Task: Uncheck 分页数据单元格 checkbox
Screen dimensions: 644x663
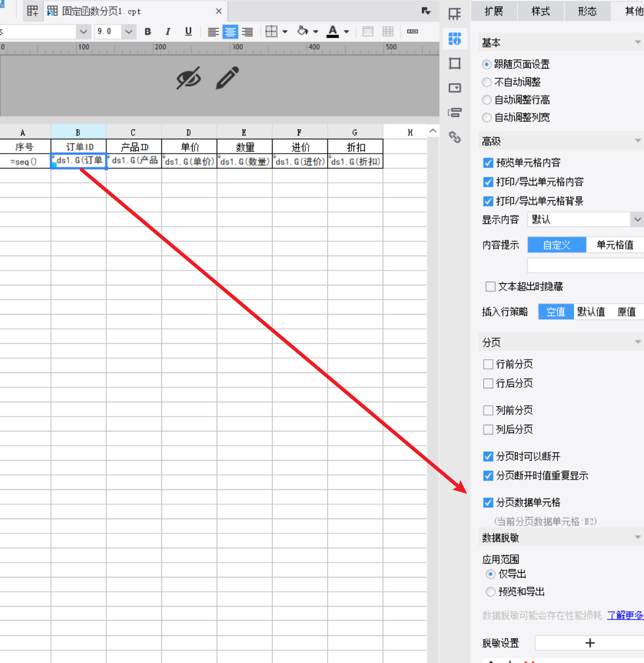Action: click(488, 503)
